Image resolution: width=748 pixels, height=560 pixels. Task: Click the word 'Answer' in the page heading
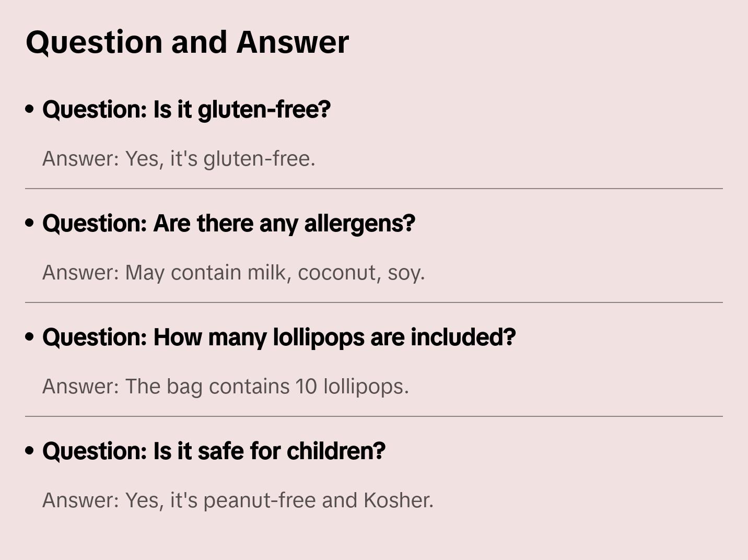point(292,42)
